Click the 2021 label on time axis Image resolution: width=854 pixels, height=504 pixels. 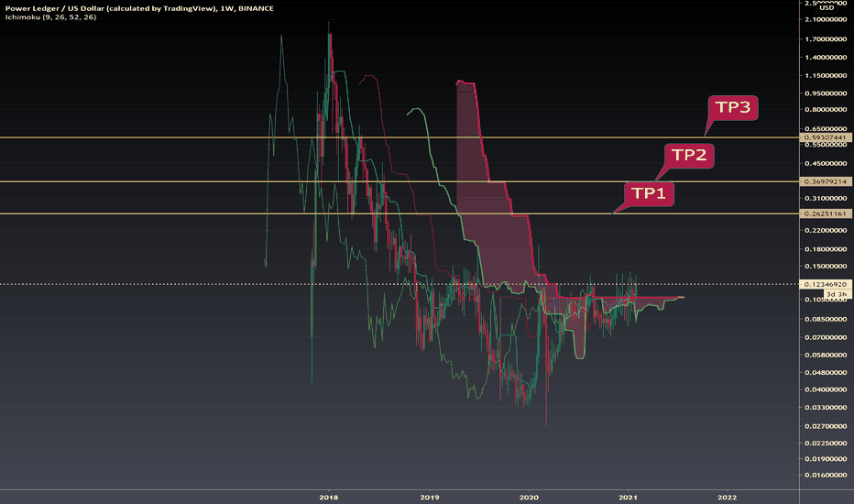[628, 497]
